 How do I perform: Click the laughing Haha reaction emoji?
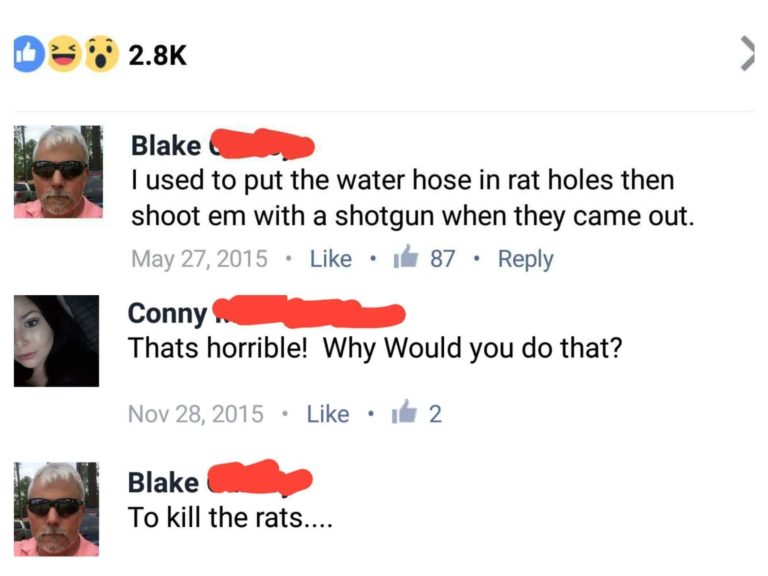(65, 54)
